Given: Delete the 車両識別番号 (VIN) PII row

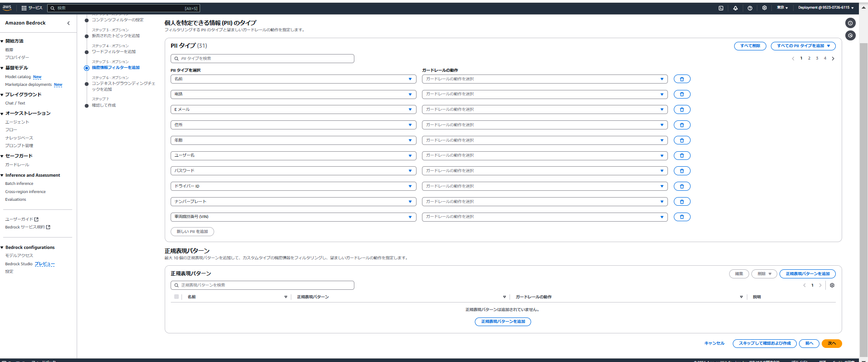Looking at the screenshot, I should point(682,217).
